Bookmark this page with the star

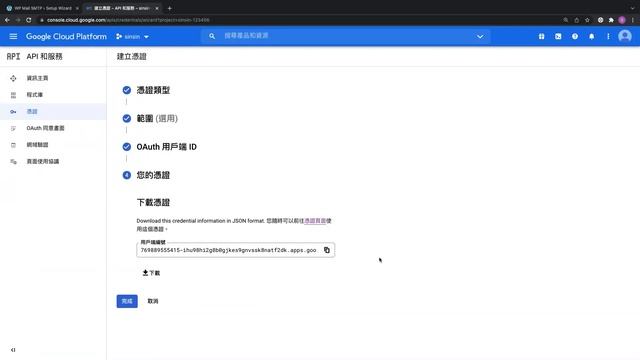click(x=587, y=20)
